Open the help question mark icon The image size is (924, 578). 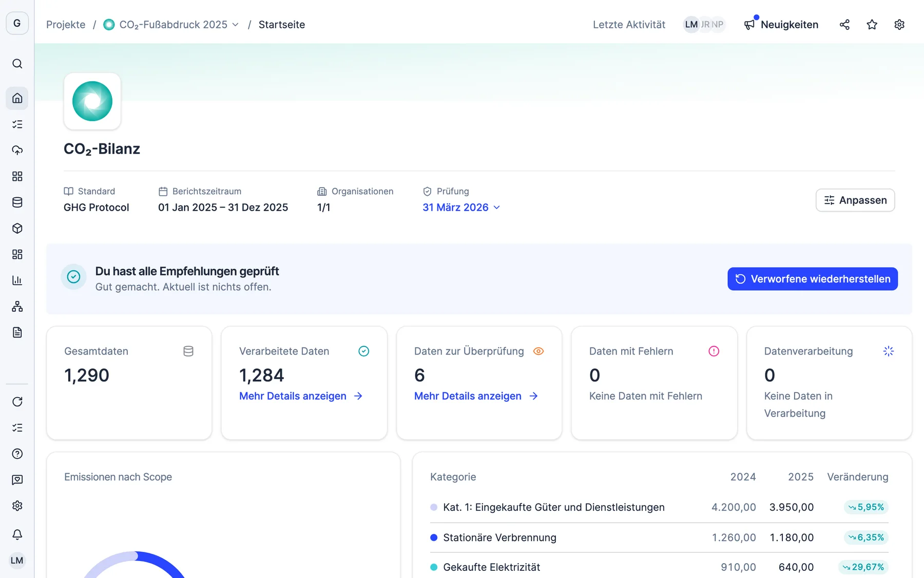click(17, 454)
